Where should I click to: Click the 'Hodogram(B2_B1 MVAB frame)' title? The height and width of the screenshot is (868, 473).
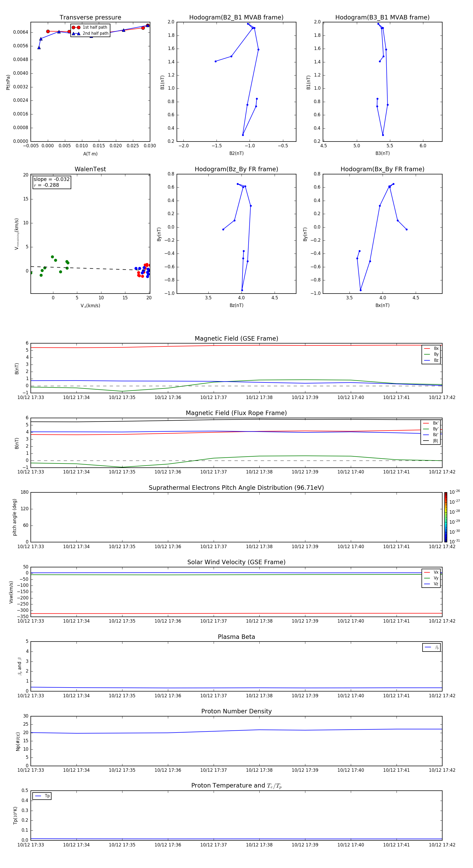(236, 17)
